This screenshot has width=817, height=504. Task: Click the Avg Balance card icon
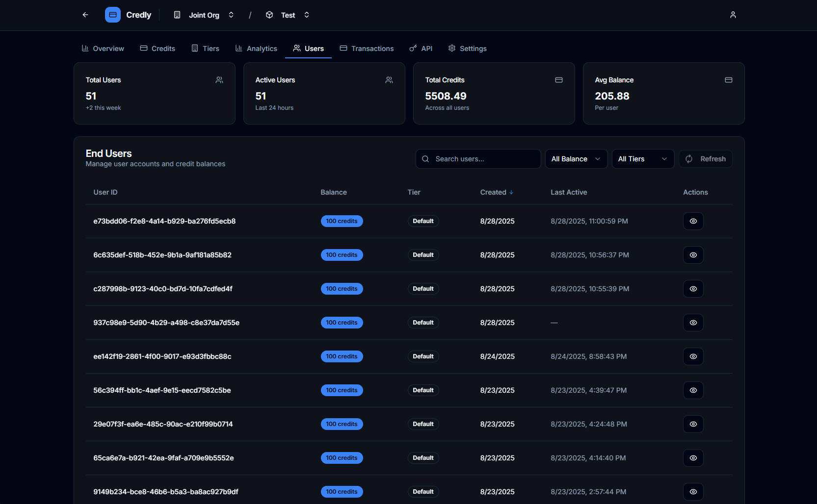728,80
